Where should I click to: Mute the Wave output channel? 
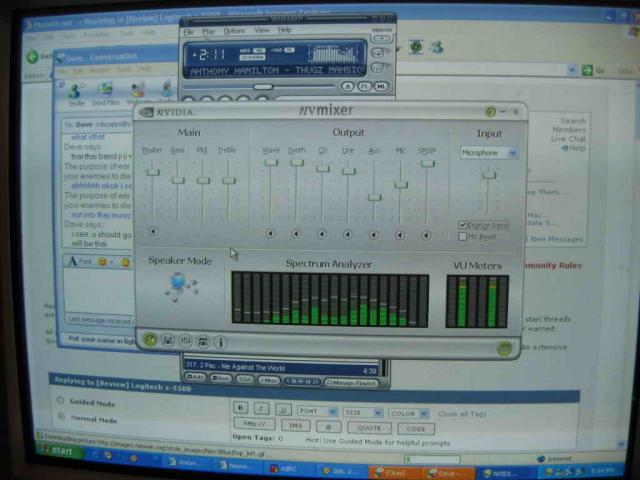tap(270, 234)
